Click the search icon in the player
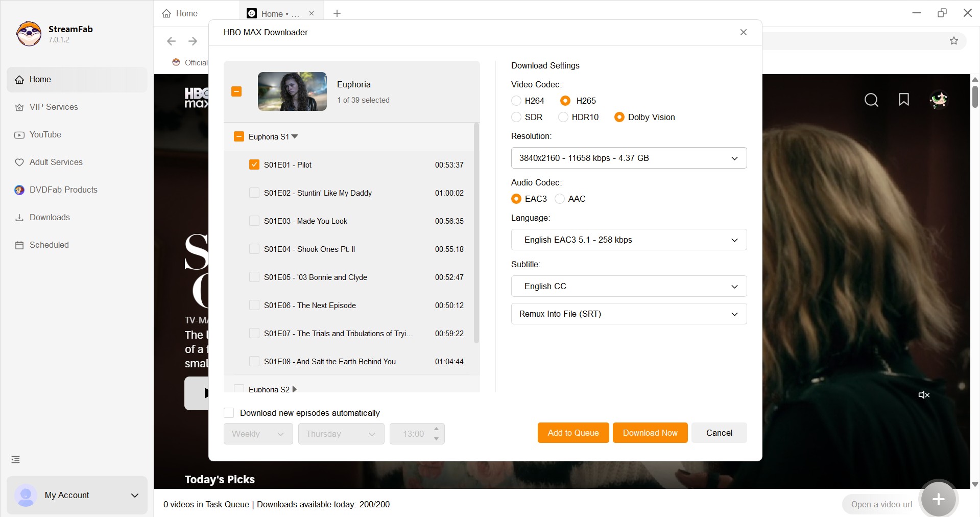The height and width of the screenshot is (517, 980). pyautogui.click(x=871, y=100)
